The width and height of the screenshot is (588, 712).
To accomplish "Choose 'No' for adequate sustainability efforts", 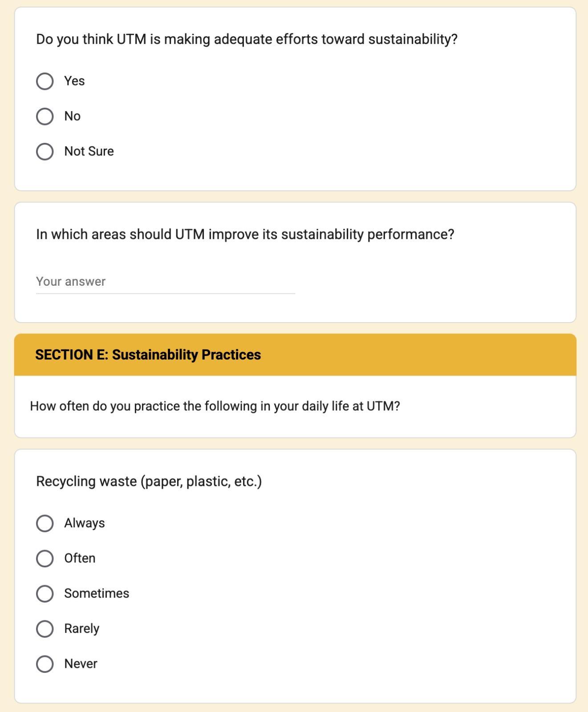I will (x=45, y=117).
